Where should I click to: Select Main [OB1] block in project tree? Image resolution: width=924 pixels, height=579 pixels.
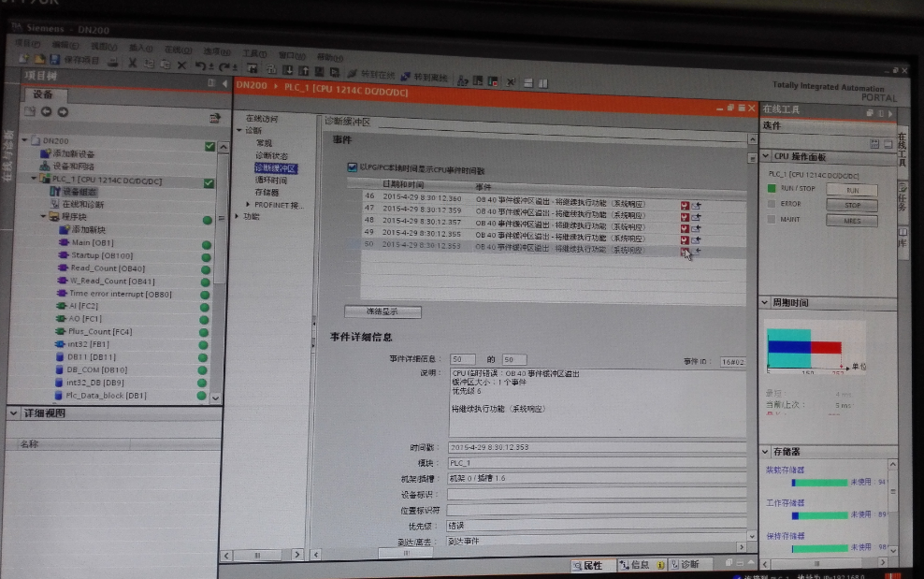[93, 242]
